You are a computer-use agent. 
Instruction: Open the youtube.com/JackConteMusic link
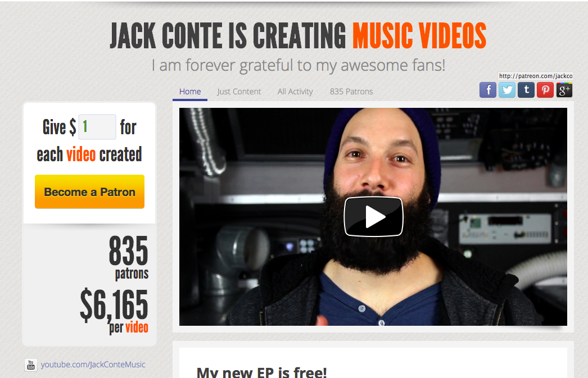93,365
